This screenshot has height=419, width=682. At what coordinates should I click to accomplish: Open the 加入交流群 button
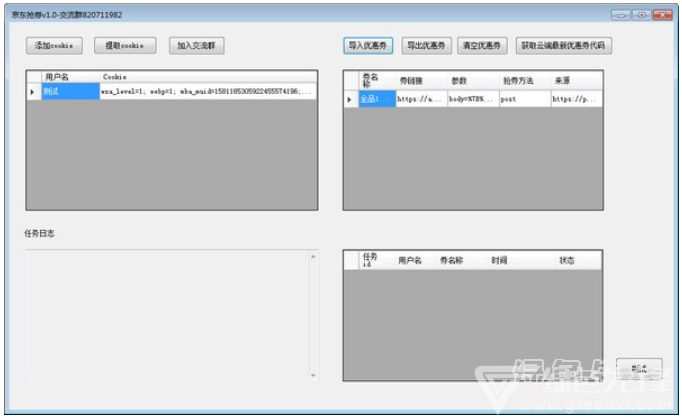point(197,46)
